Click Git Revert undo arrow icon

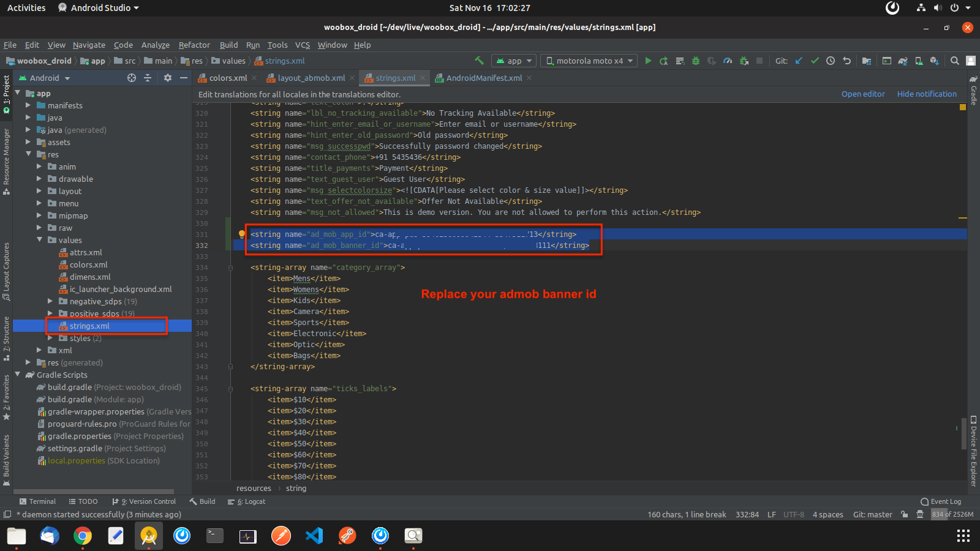pos(846,61)
